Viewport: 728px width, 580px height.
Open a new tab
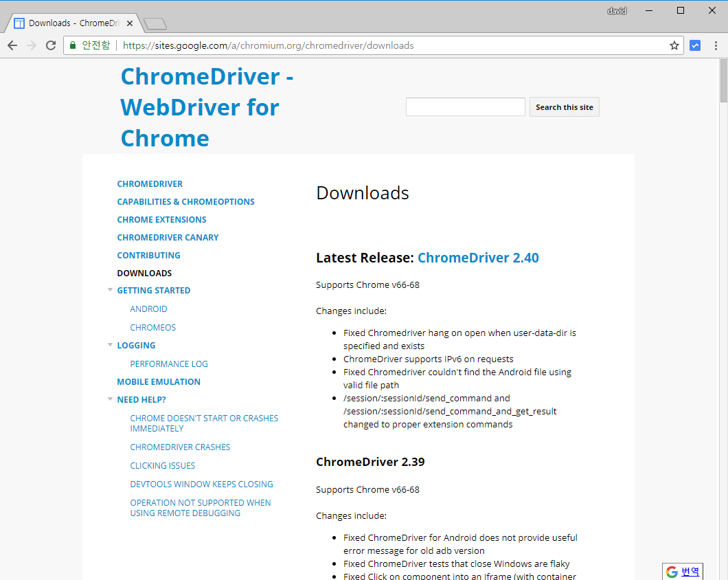(155, 23)
